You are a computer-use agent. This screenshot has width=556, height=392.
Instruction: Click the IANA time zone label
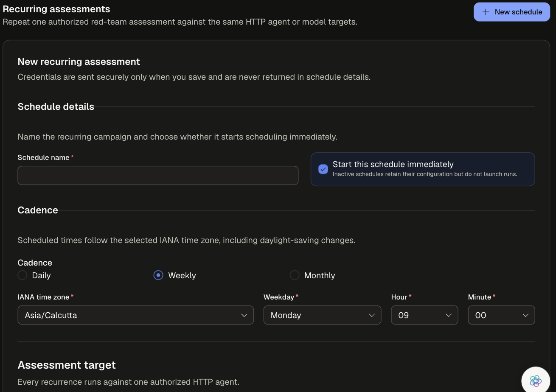click(43, 297)
